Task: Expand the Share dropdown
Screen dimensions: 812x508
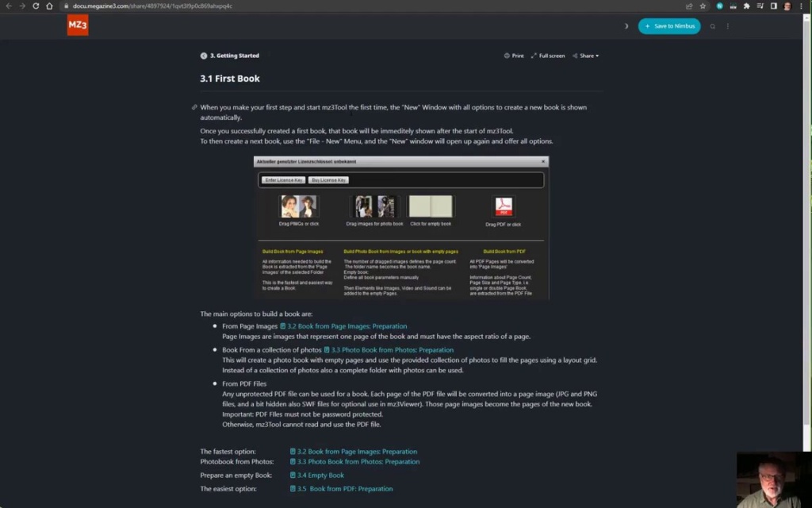Action: tap(586, 56)
